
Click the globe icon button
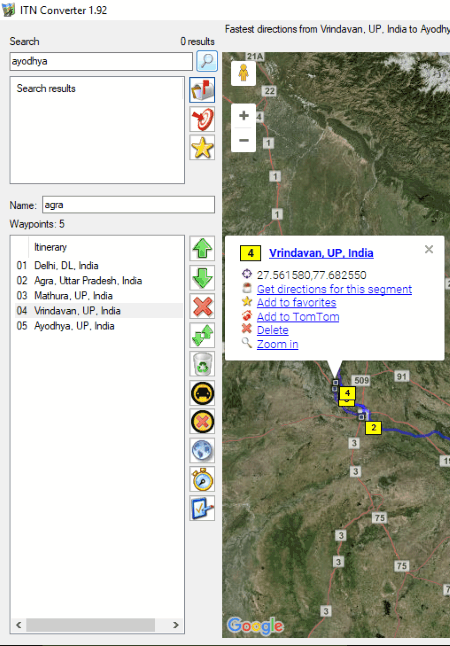click(202, 450)
